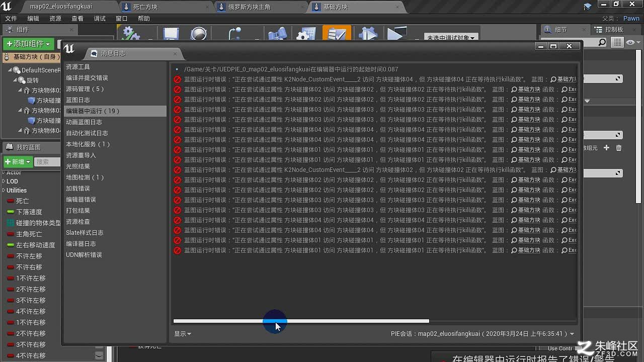The image size is (644, 362).
Task: Select the 编辑器中运行（19） log category
Action: point(115,111)
